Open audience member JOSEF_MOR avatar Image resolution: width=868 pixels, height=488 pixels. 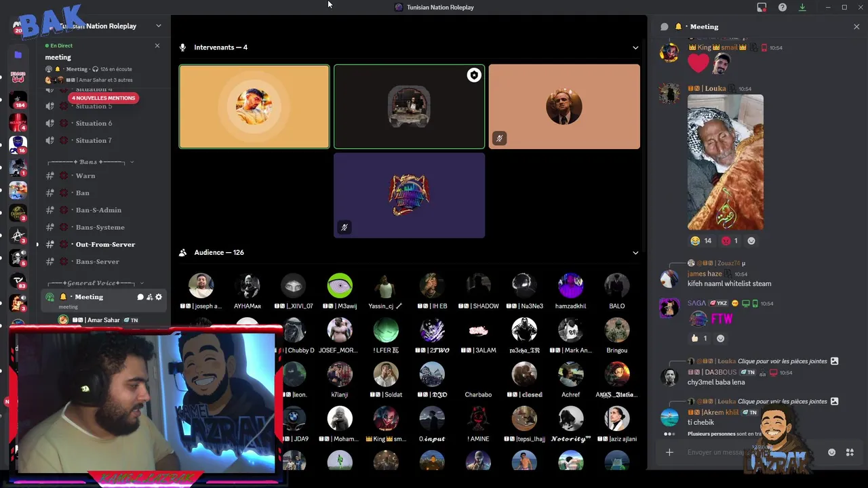[x=340, y=330]
